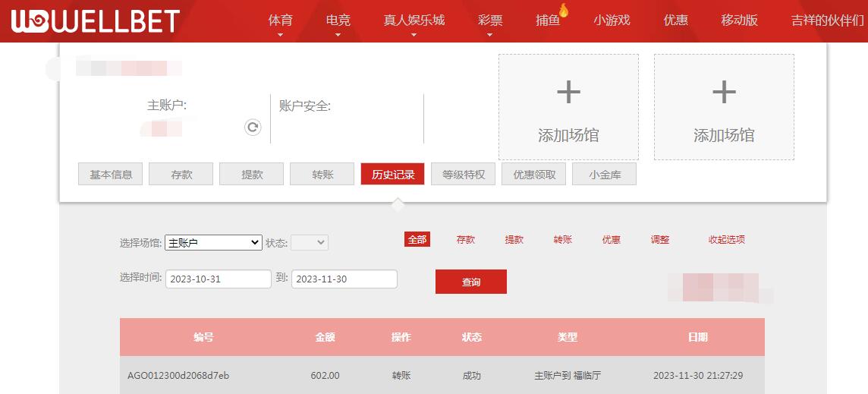Click the second 添加场馆 venue box label
Screen dimensions: 868x394
click(724, 135)
